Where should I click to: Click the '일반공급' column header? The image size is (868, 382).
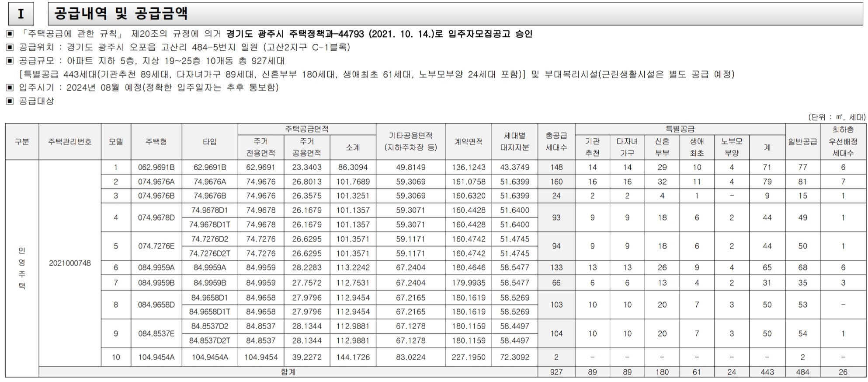point(802,142)
